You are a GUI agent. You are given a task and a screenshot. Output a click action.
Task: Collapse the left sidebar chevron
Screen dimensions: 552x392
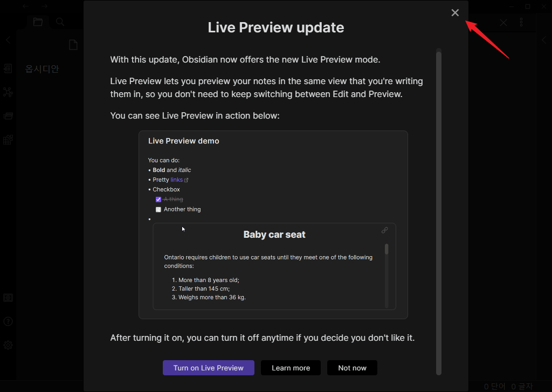point(8,40)
